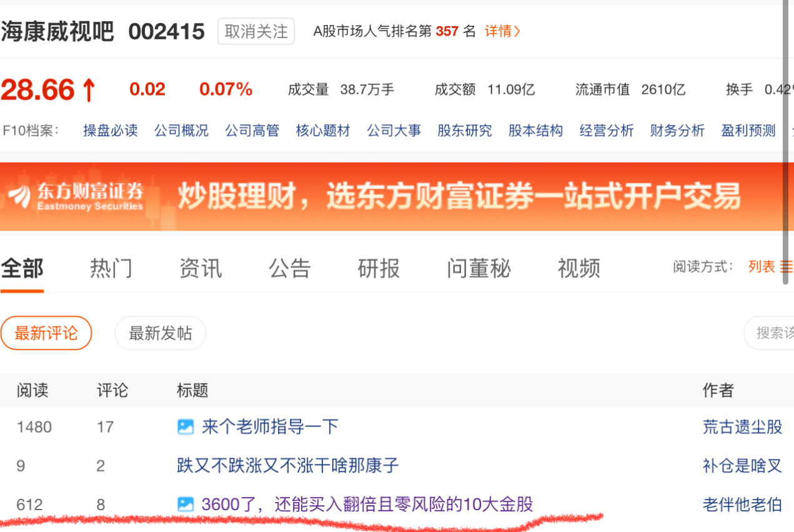Click the comment count 17
794x532 pixels.
tap(106, 427)
